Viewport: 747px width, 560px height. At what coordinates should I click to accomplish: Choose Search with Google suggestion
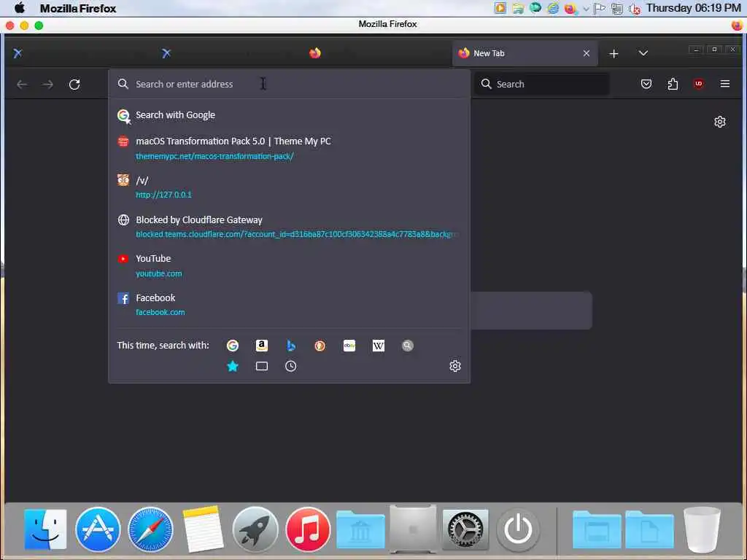click(289, 115)
